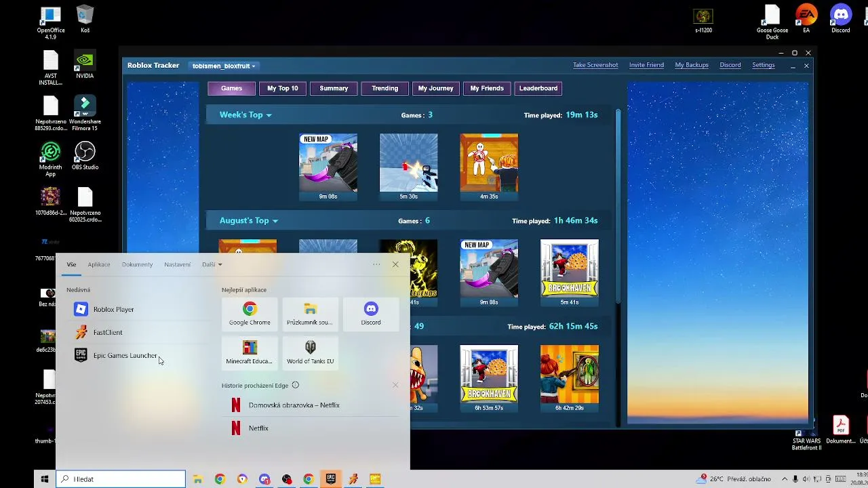
Task: Open Epic Games Launcher taskbar icon
Action: click(331, 479)
